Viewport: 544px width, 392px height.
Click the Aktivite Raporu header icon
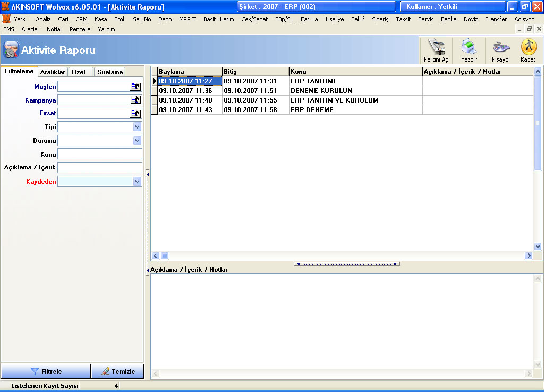pyautogui.click(x=11, y=50)
